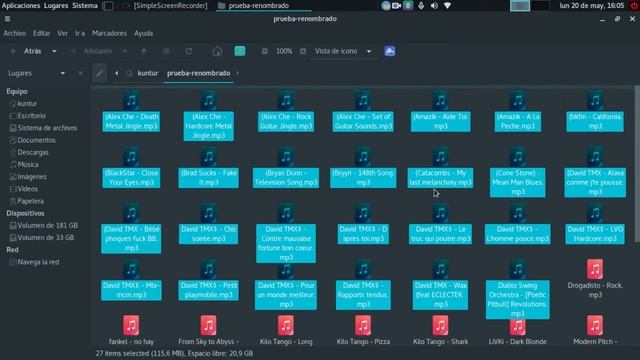Click the 100% zoom level
640x360 pixels.
coord(284,51)
